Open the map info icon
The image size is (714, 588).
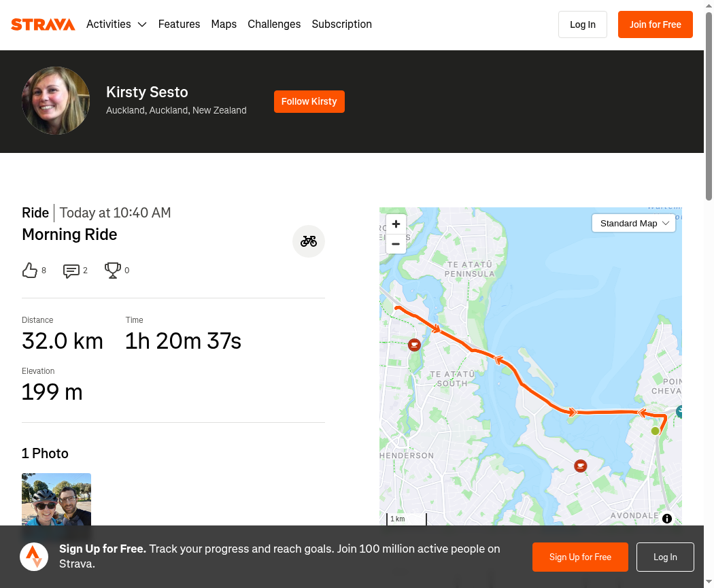666,519
